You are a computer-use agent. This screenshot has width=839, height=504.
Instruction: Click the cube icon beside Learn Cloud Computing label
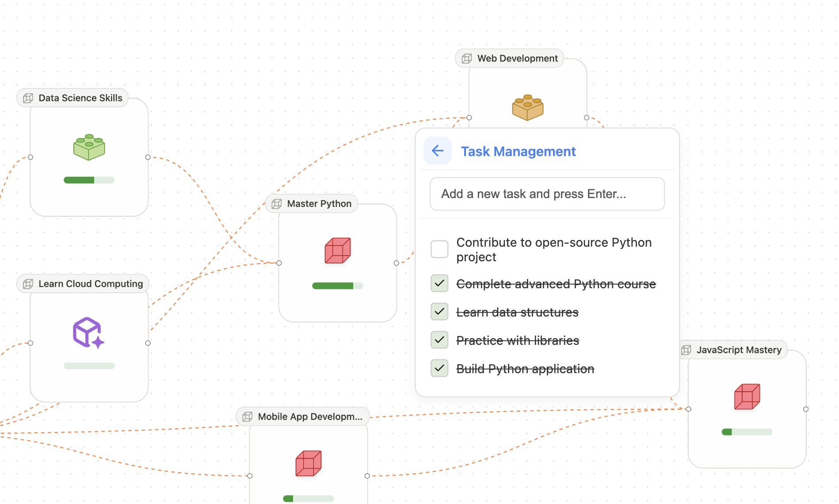(x=27, y=283)
